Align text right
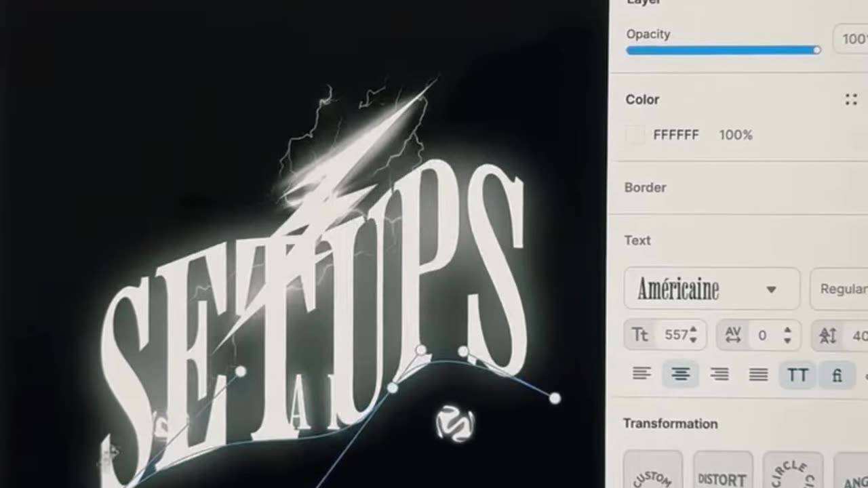Viewport: 868px width, 488px height. point(719,374)
